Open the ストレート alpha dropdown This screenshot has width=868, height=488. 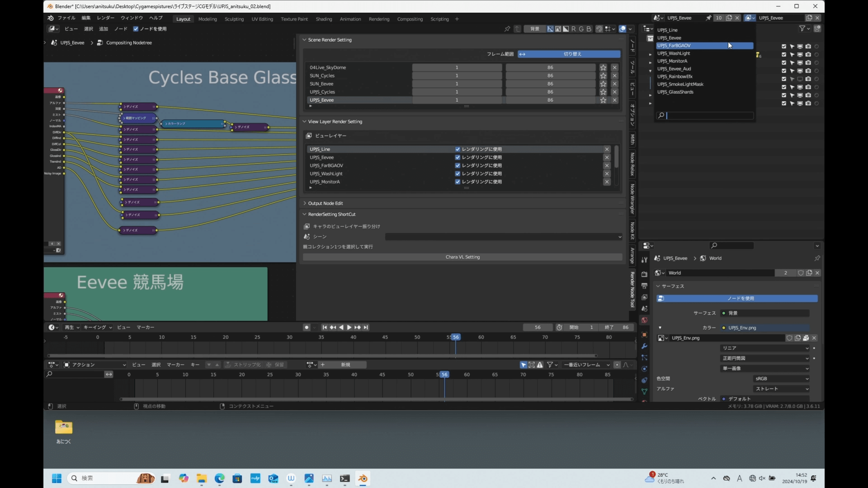(x=781, y=389)
